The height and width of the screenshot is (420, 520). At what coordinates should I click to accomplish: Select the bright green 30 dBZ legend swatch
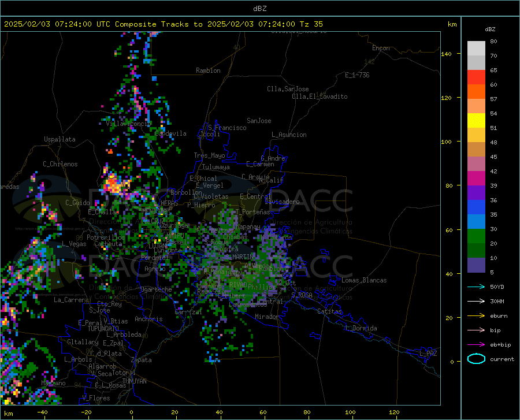476,236
